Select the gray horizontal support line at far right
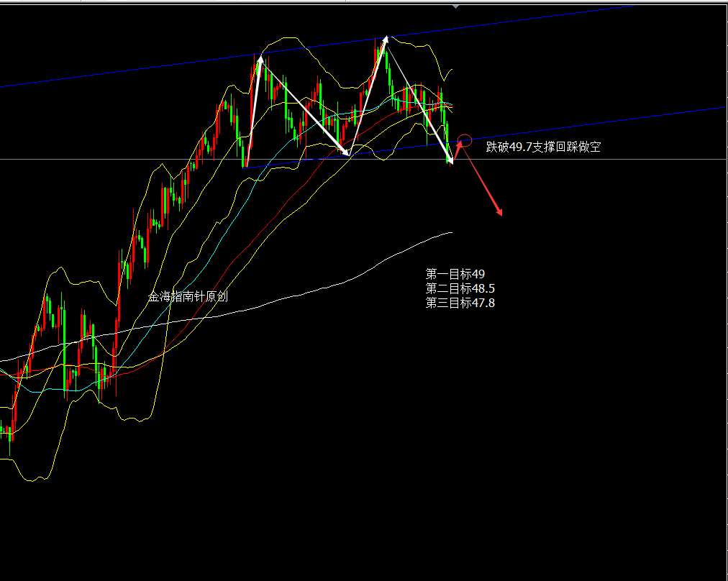 647,159
